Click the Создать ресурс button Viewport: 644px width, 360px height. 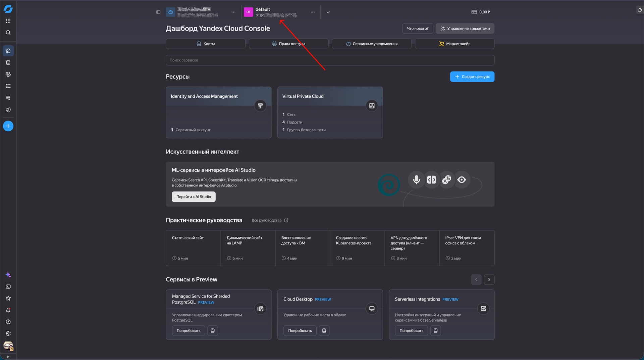pyautogui.click(x=472, y=77)
